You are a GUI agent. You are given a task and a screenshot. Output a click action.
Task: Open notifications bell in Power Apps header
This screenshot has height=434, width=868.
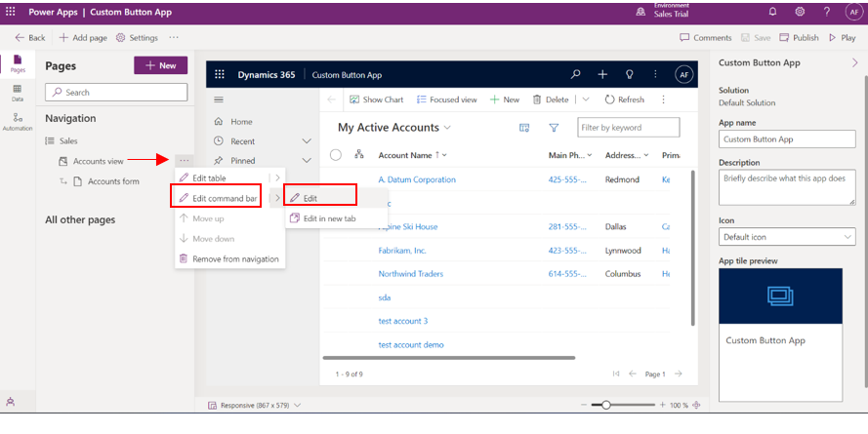tap(772, 12)
